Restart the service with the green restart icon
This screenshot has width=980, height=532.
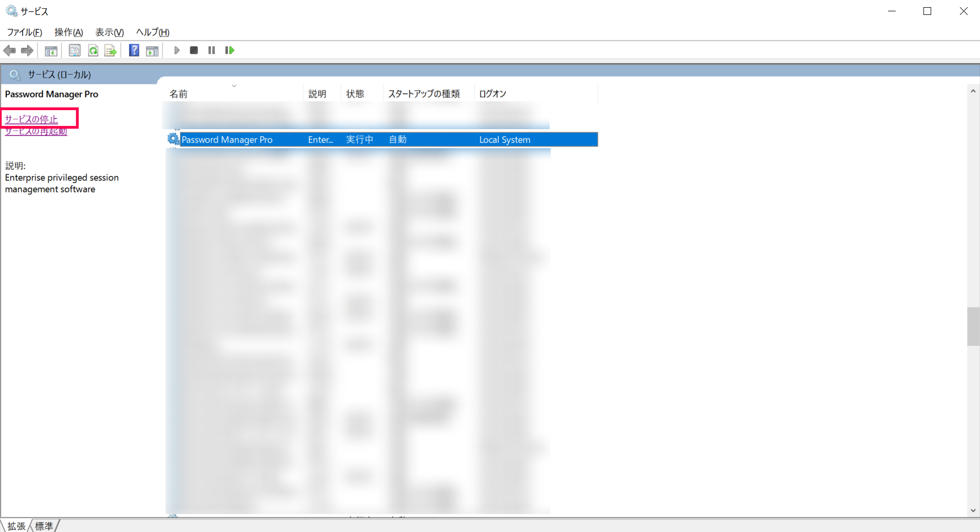tap(230, 50)
